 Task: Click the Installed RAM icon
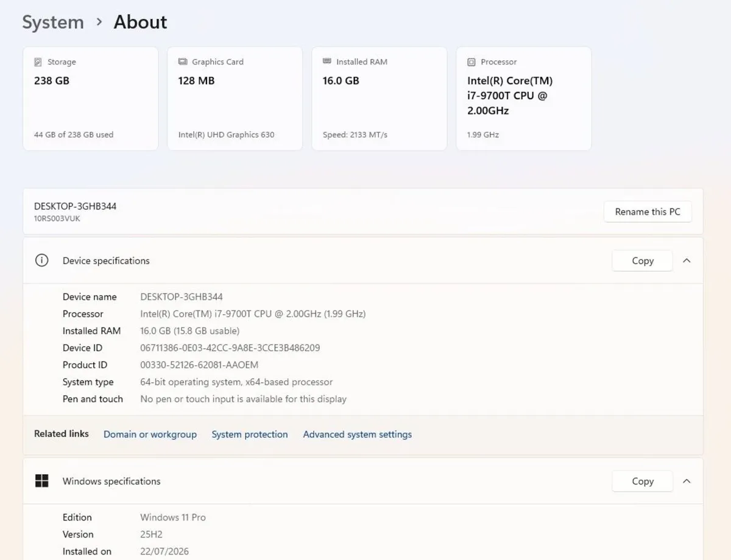click(x=327, y=61)
